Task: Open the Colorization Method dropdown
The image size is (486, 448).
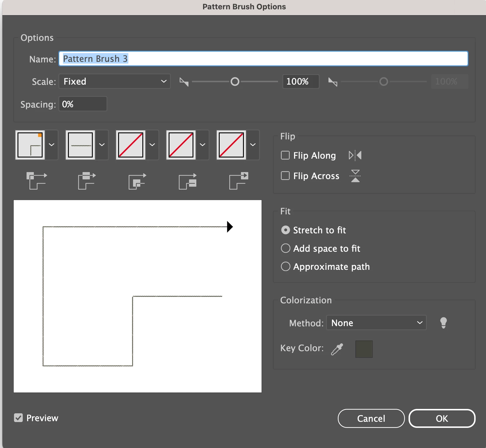Action: point(376,323)
